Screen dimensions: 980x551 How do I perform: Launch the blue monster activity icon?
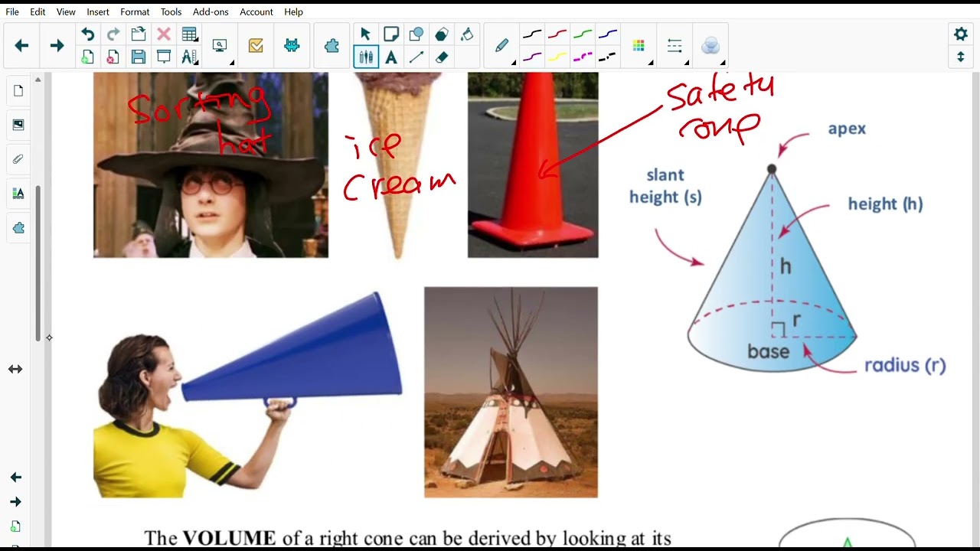[x=292, y=46]
